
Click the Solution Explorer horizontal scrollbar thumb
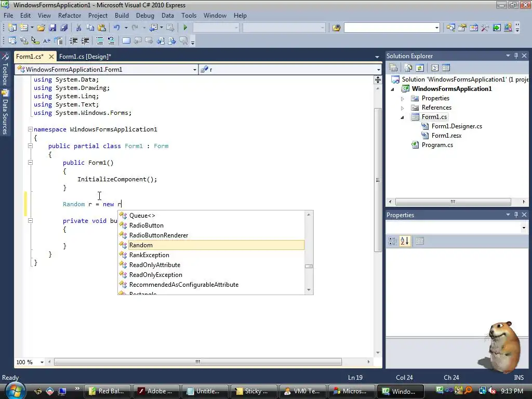(x=453, y=202)
